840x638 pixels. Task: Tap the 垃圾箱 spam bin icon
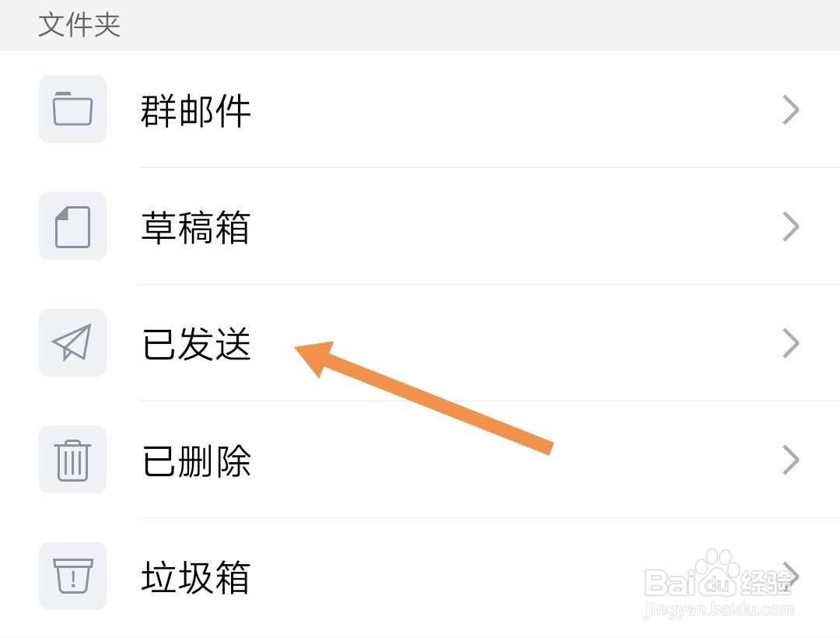pos(72,577)
